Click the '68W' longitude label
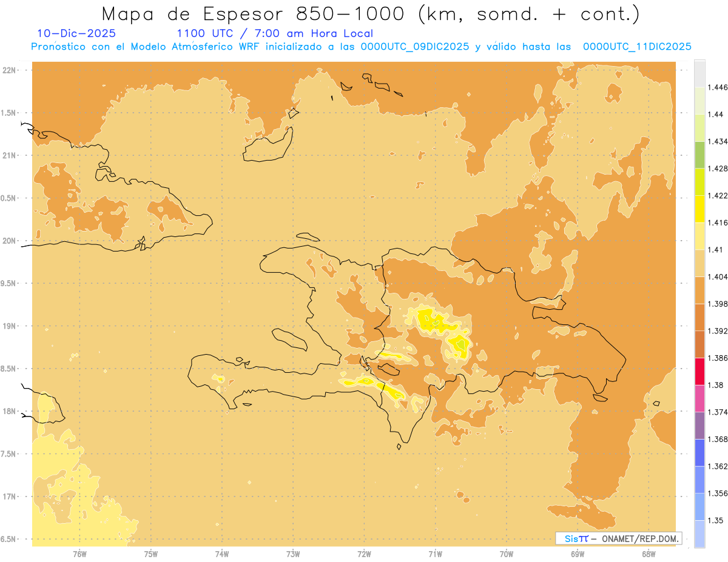Viewport: 728px width, 562px height. [x=649, y=554]
